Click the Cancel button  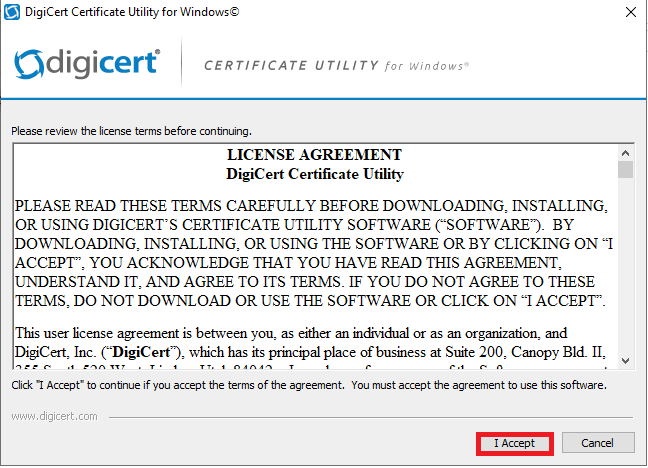click(598, 443)
